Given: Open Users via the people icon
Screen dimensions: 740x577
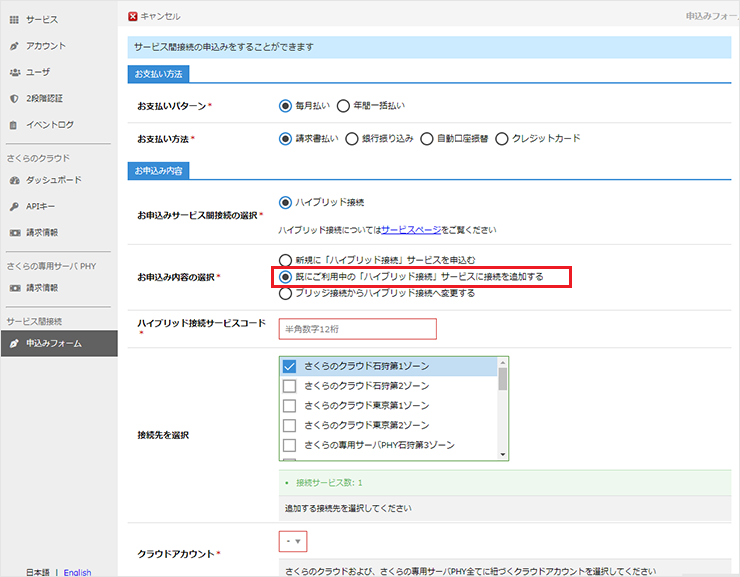Looking at the screenshot, I should point(14,72).
